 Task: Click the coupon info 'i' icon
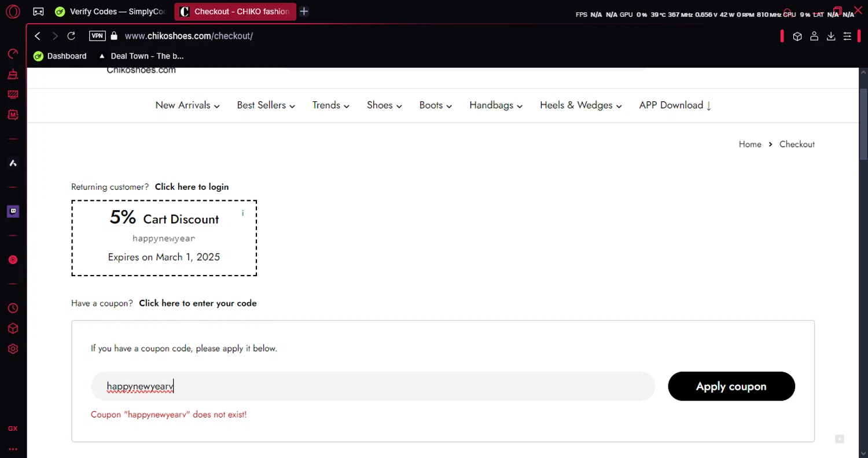242,213
